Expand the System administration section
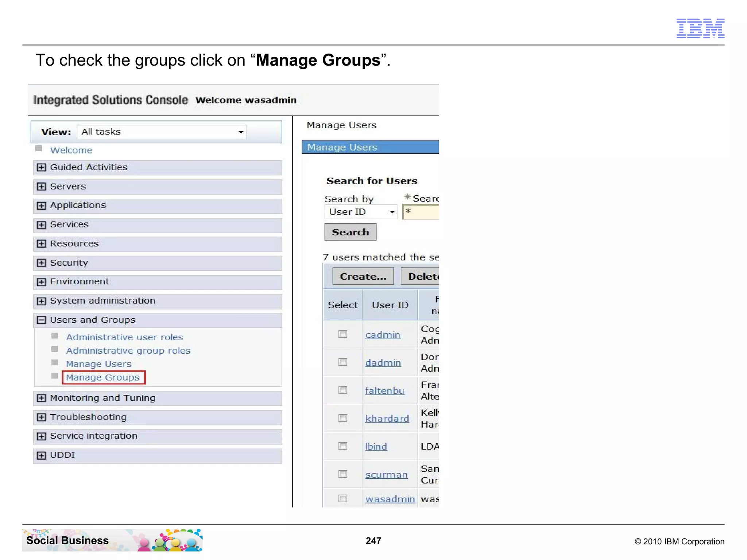Image resolution: width=747 pixels, height=560 pixels. 42,301
